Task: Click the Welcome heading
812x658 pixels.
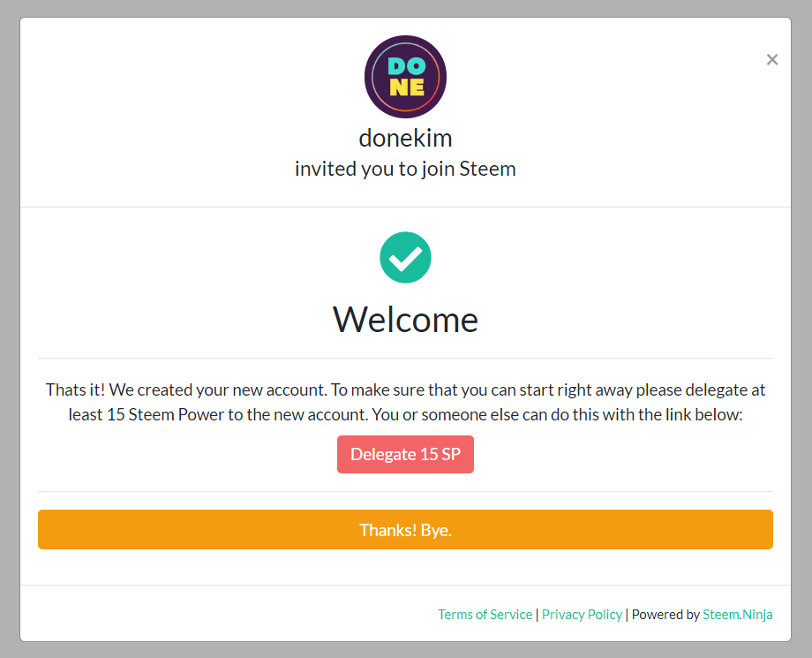Action: point(405,320)
